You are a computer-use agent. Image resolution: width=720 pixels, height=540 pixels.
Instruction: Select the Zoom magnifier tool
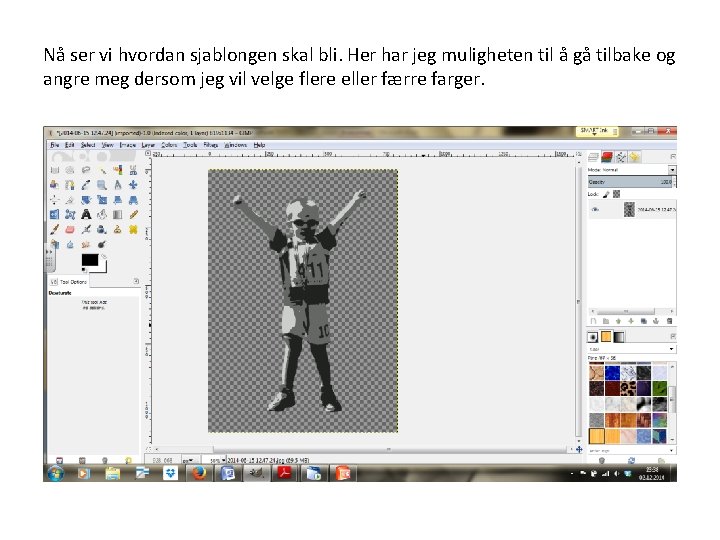pyautogui.click(x=102, y=185)
